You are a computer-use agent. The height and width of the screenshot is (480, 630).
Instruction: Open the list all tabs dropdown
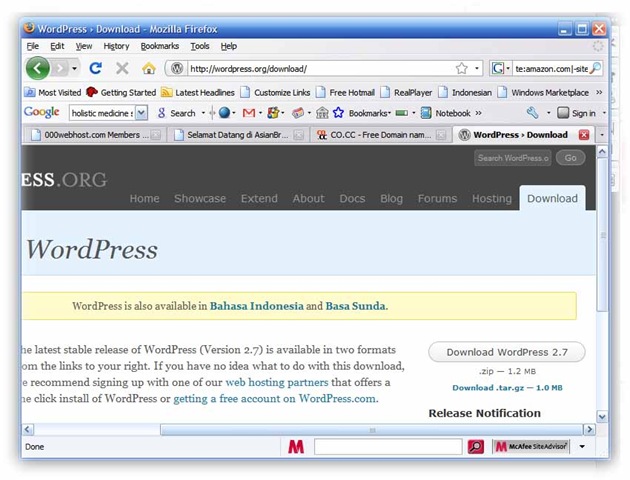coord(602,135)
